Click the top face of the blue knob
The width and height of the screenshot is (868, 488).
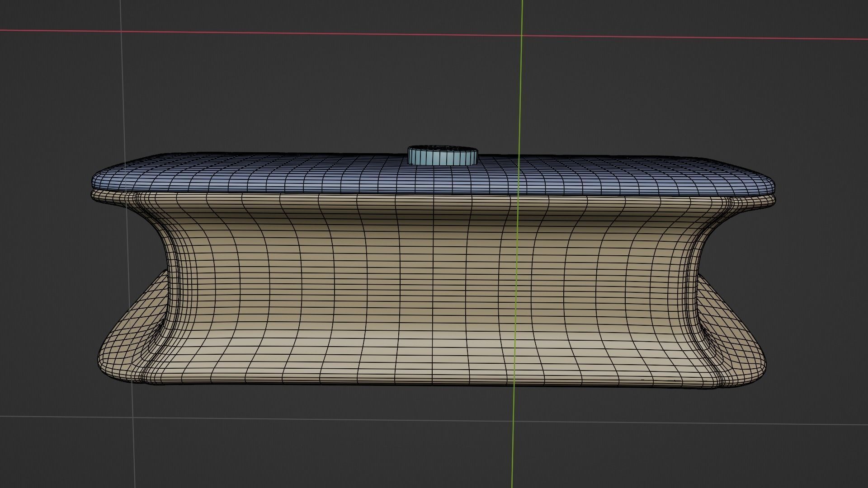443,148
